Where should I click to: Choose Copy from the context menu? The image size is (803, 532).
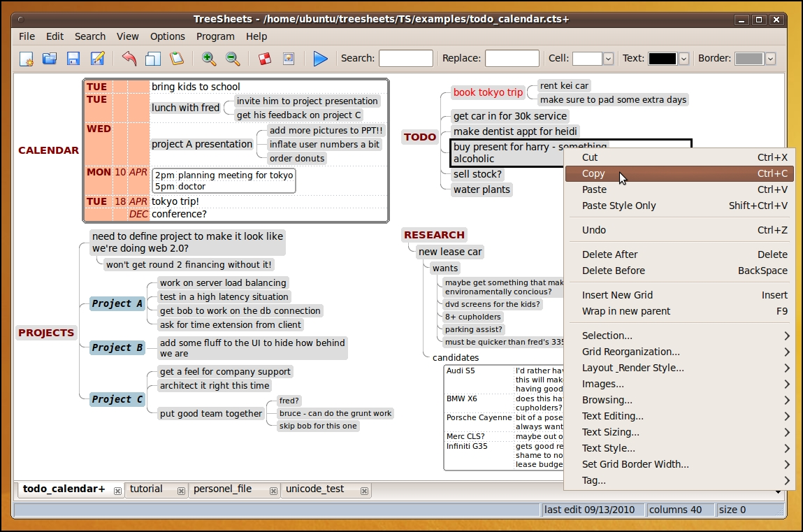[680, 173]
